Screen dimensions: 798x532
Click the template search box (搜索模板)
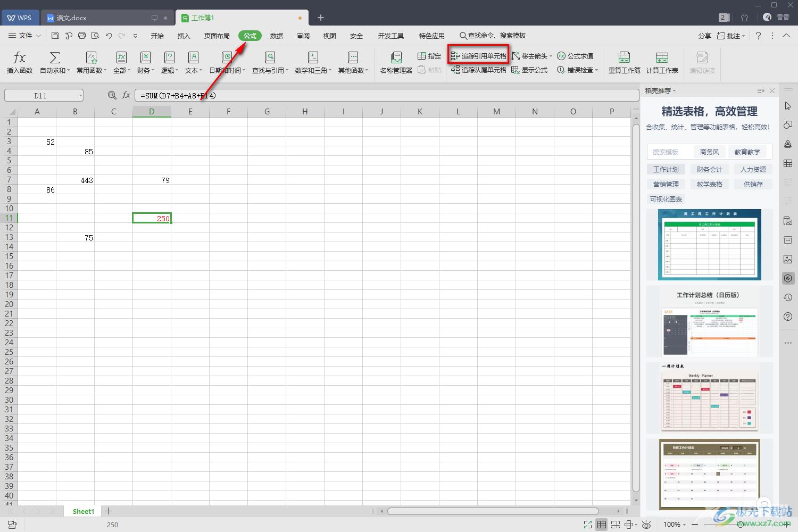[x=669, y=152]
